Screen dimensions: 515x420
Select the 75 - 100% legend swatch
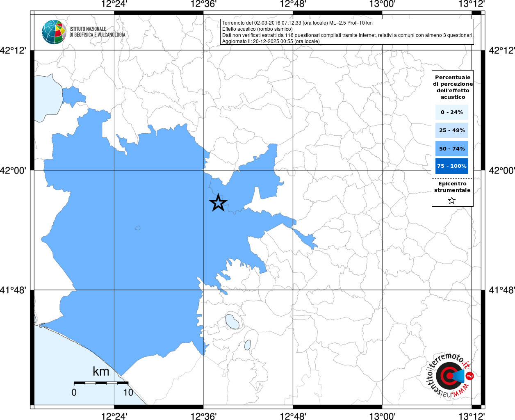(452, 166)
